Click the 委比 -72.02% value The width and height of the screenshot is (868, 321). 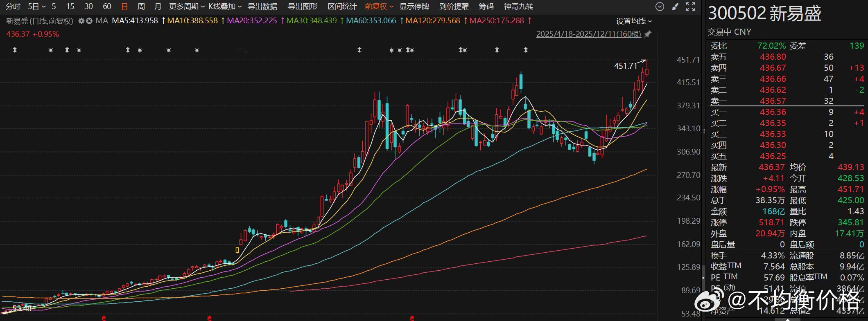[770, 46]
